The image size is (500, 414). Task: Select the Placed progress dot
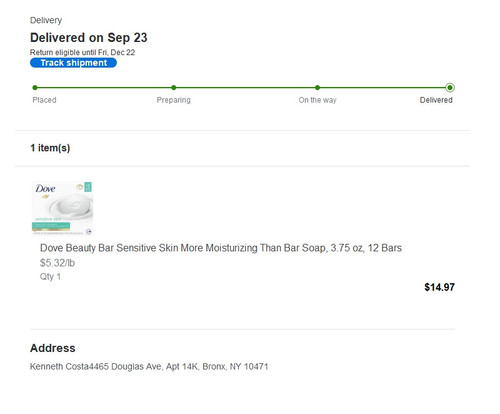tap(35, 88)
